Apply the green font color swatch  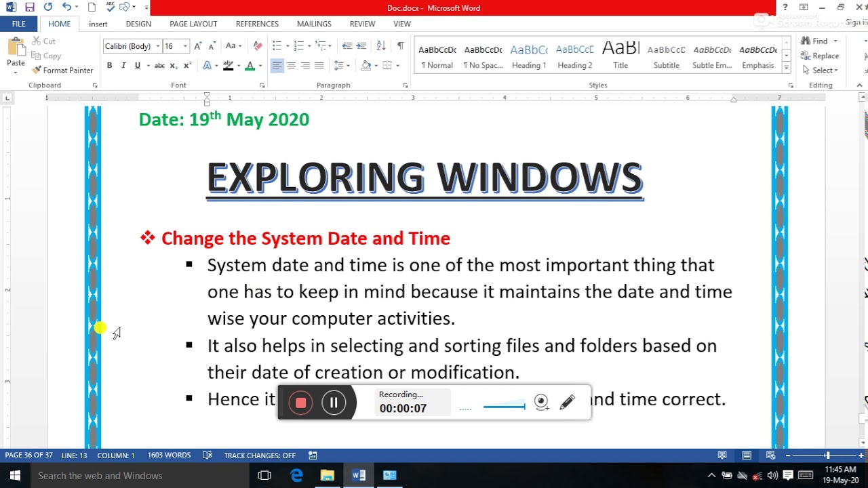(x=250, y=66)
